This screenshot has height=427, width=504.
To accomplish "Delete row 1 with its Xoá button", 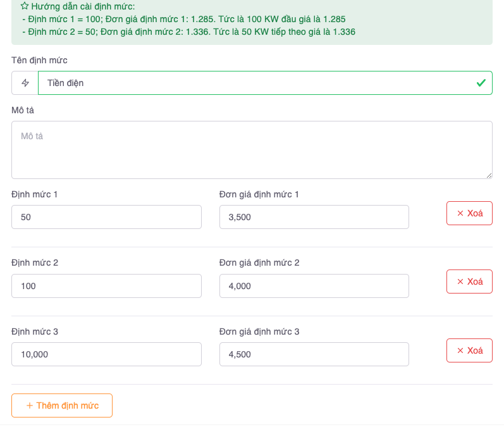I will pos(469,213).
